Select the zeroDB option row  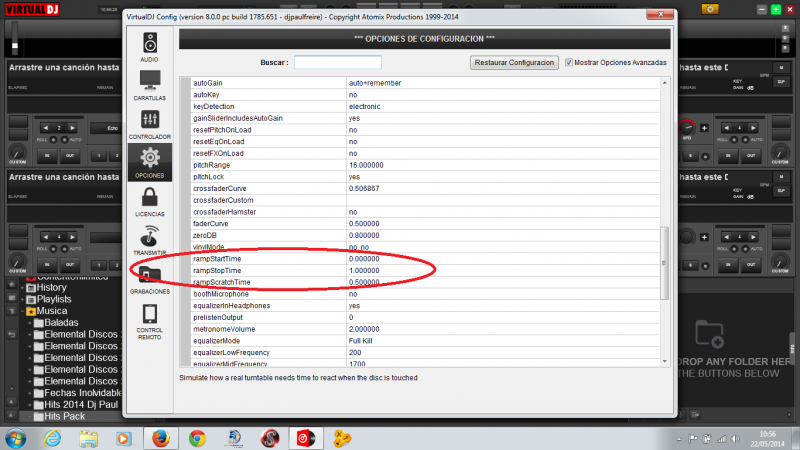point(424,235)
